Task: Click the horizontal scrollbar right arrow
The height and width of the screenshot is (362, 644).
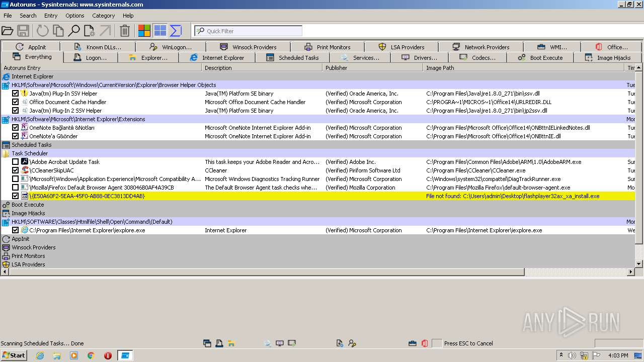Action: click(x=631, y=272)
